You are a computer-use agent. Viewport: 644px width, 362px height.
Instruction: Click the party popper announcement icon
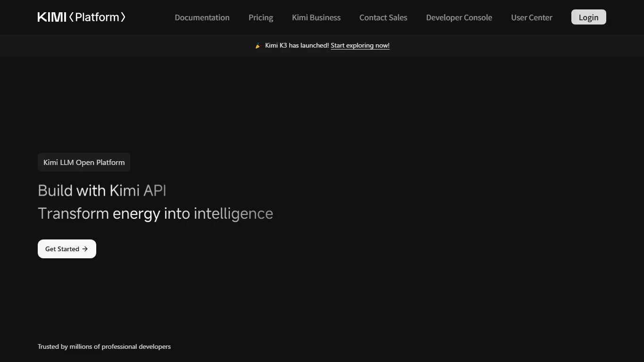(258, 46)
